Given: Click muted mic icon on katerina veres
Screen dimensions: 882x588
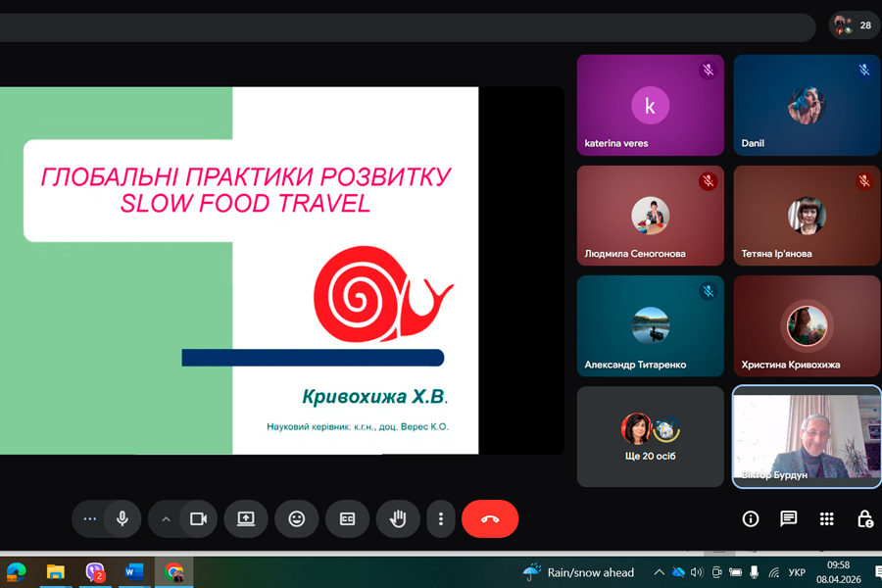Looking at the screenshot, I should [709, 71].
